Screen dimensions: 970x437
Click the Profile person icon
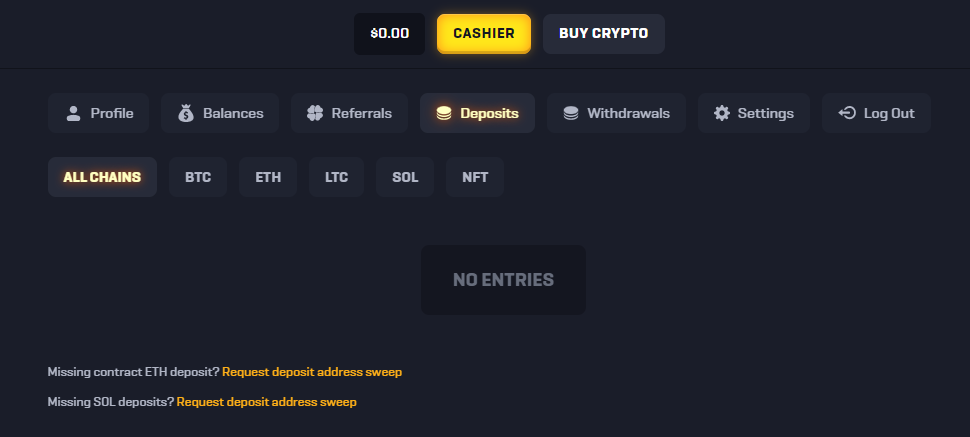(x=73, y=113)
